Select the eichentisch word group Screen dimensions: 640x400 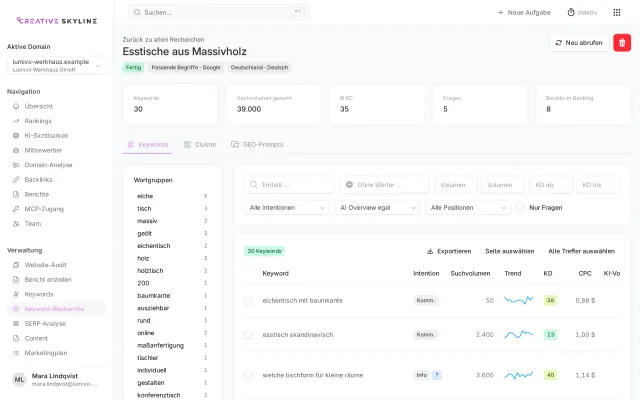(x=172, y=246)
